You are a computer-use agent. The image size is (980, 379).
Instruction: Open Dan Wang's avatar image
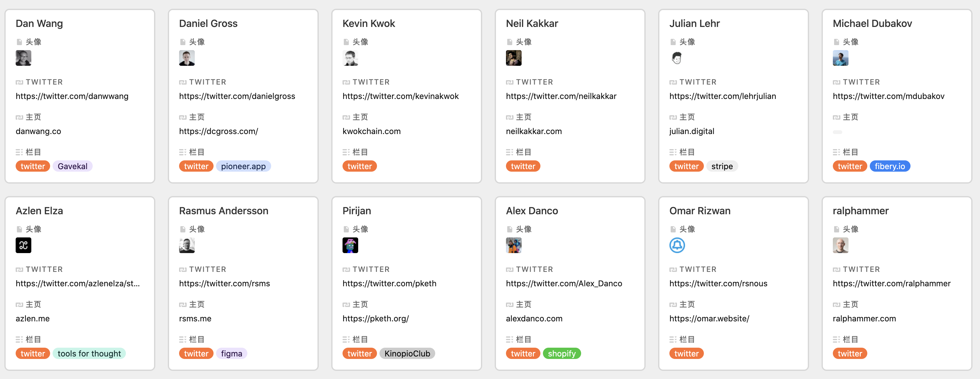pyautogui.click(x=23, y=58)
